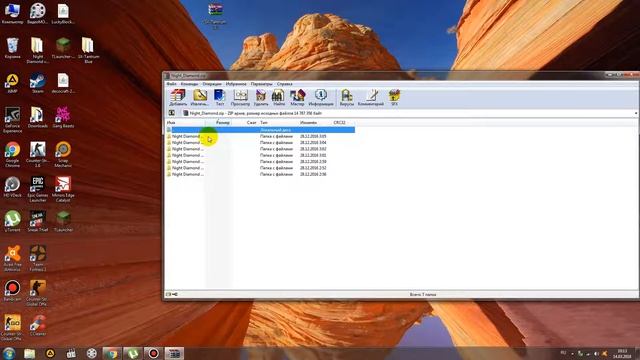Select the GeForce Experience shortcut
This screenshot has width=640, height=360.
click(x=12, y=120)
